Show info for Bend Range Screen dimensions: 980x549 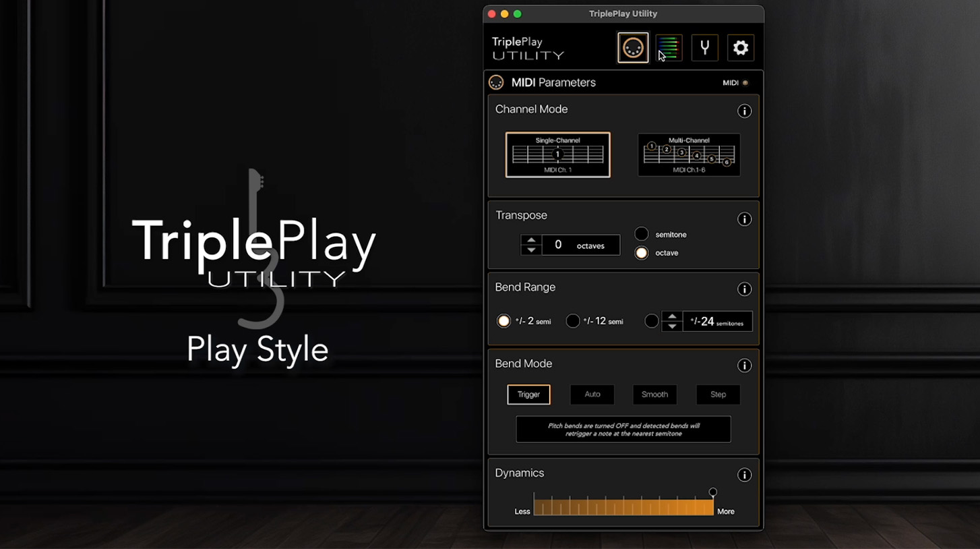click(x=744, y=289)
